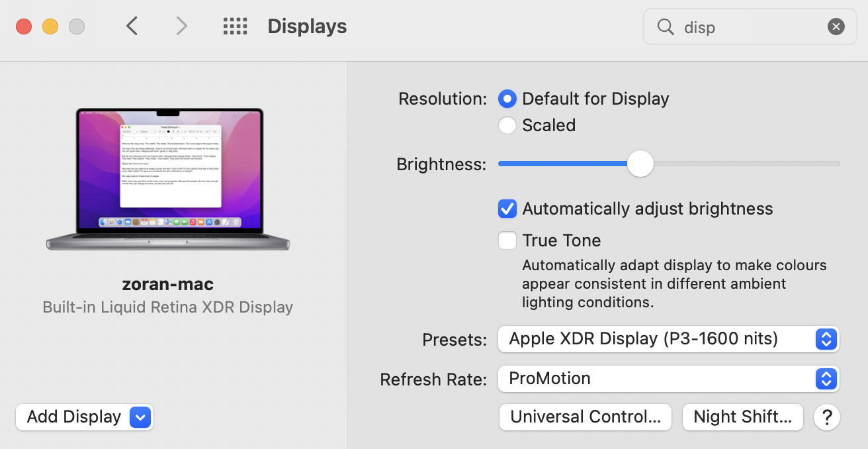
Task: Click the magnifying glass in the search field
Action: (665, 27)
